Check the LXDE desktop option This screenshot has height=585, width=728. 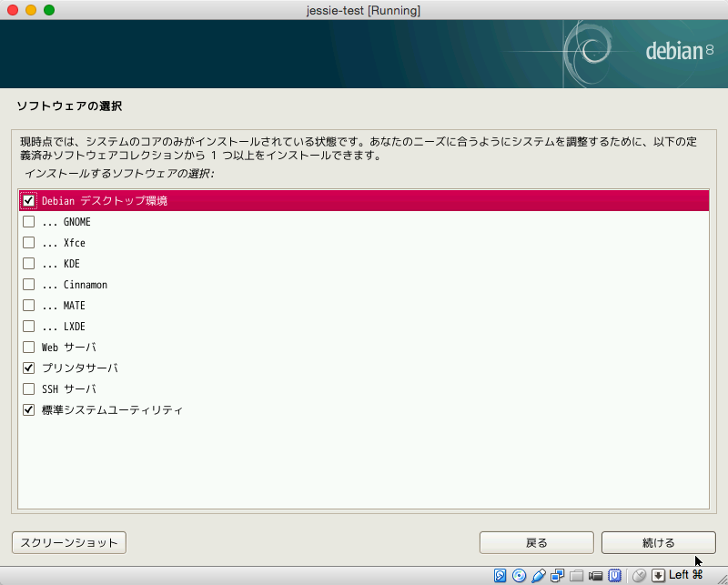pyautogui.click(x=29, y=326)
